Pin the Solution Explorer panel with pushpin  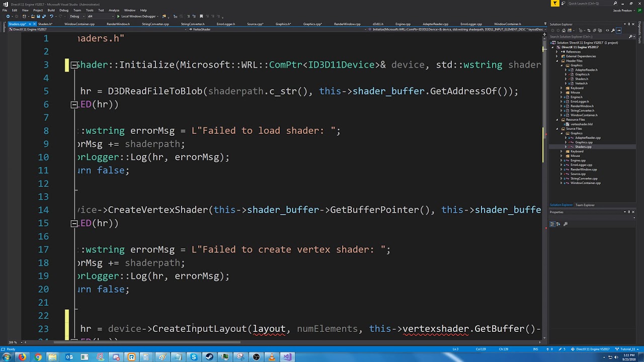[629, 24]
